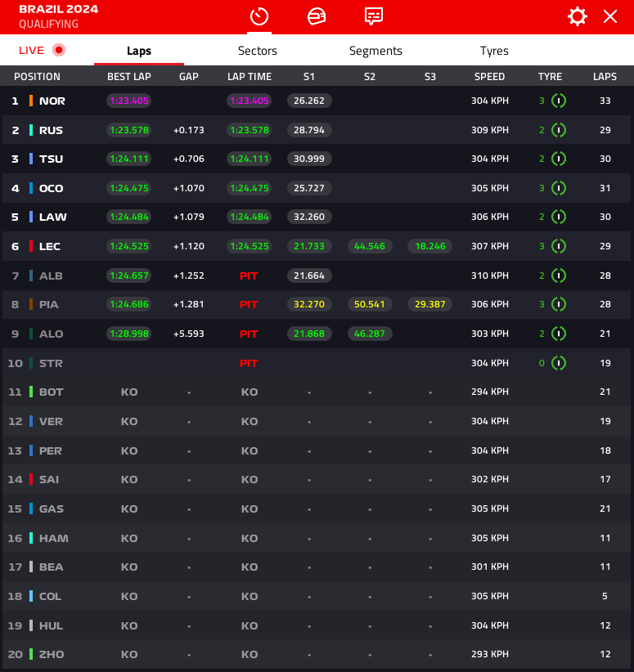Select the VER driver row

(52, 421)
